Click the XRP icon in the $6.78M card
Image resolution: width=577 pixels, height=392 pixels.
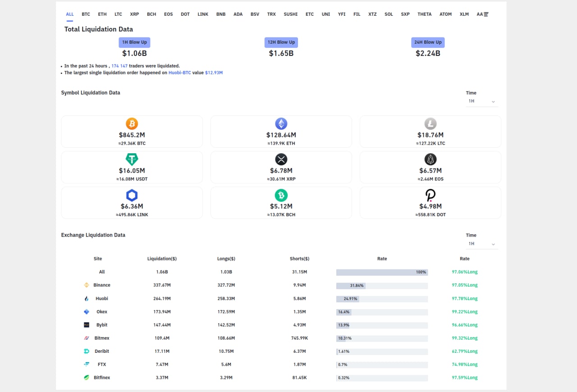click(281, 159)
